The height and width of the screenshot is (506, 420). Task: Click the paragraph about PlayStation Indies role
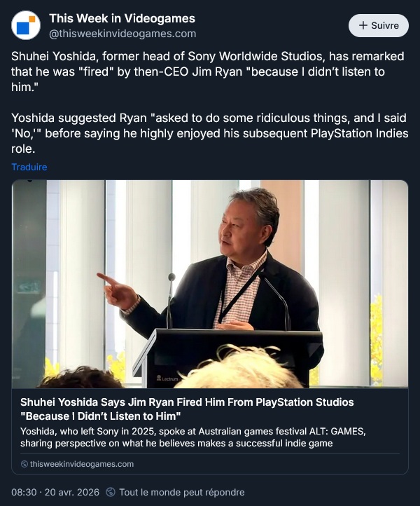[210, 133]
